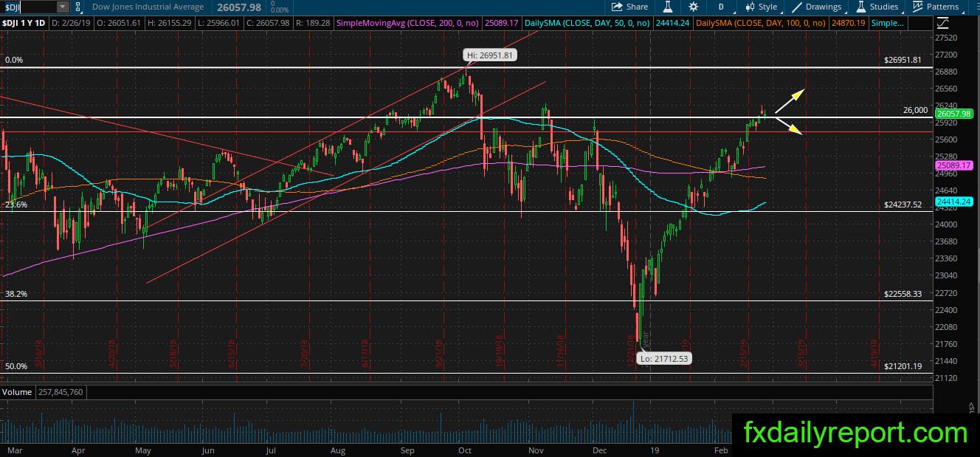980x457 pixels.
Task: Click the Volume panel label
Action: tap(16, 392)
